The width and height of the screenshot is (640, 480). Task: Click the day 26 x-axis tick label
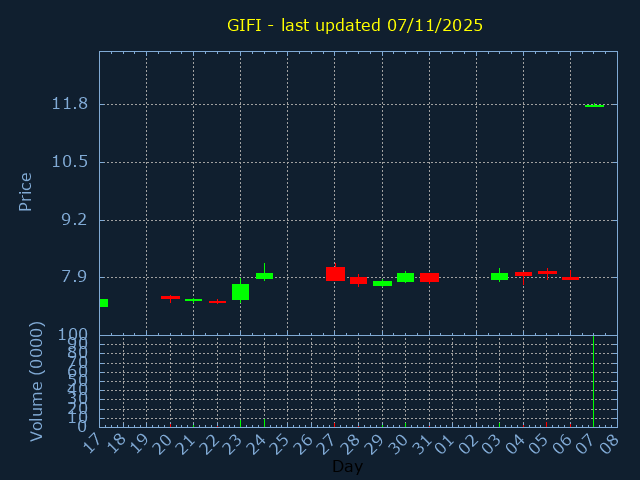304,444
